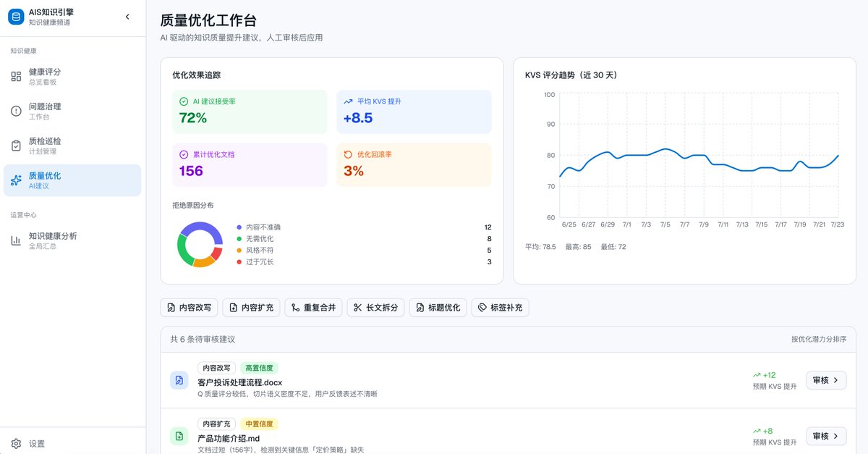This screenshot has height=454, width=868.
Task: Click the green file icon for 产品功能介绍.md
Action: pyautogui.click(x=179, y=436)
